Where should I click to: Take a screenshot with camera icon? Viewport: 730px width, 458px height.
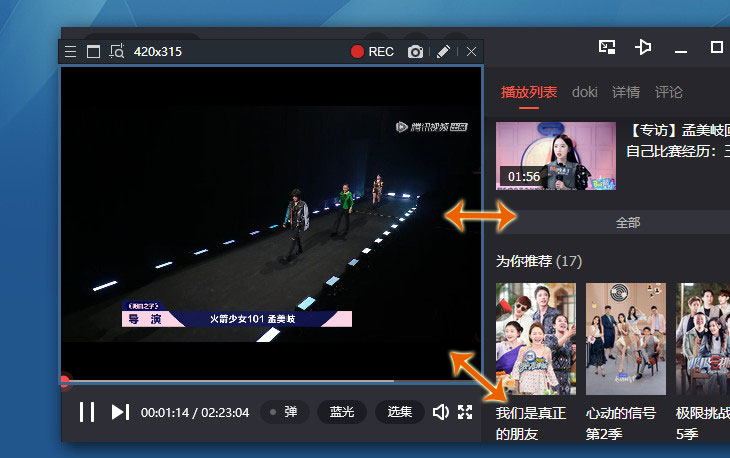(415, 52)
